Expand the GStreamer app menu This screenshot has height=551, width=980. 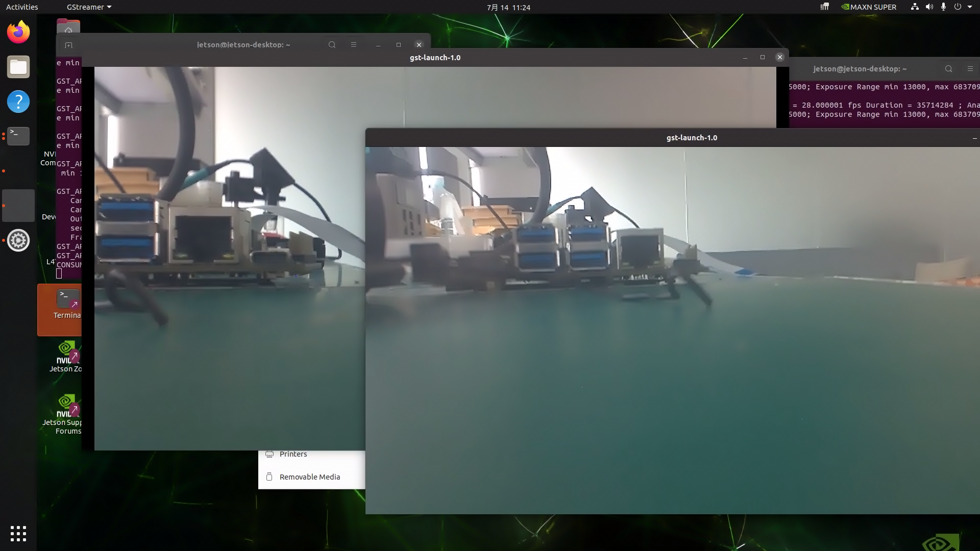coord(89,7)
